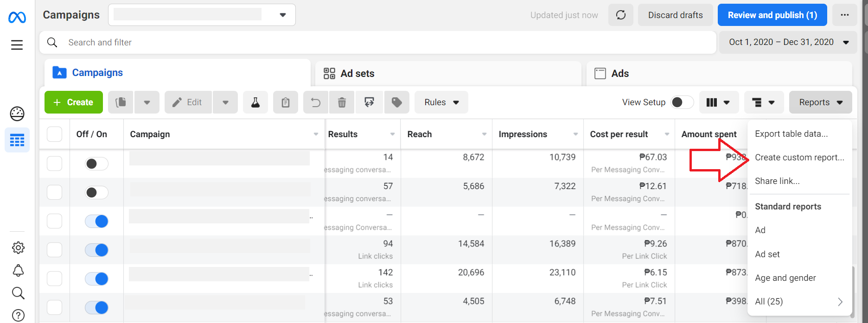Click the refresh icon beside Updated just now
This screenshot has width=868, height=323.
[x=621, y=15]
